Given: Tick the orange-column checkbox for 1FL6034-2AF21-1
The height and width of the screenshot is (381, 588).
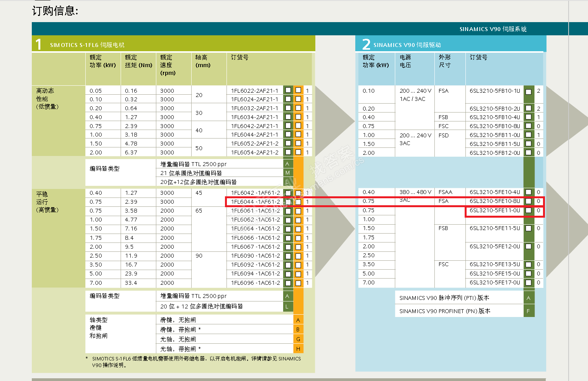Looking at the screenshot, I should click(298, 117).
